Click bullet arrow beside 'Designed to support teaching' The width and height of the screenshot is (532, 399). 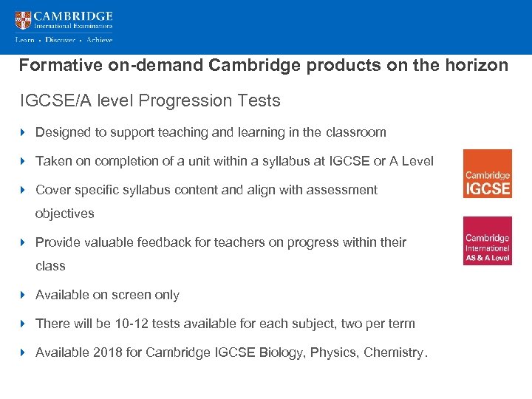coord(23,133)
